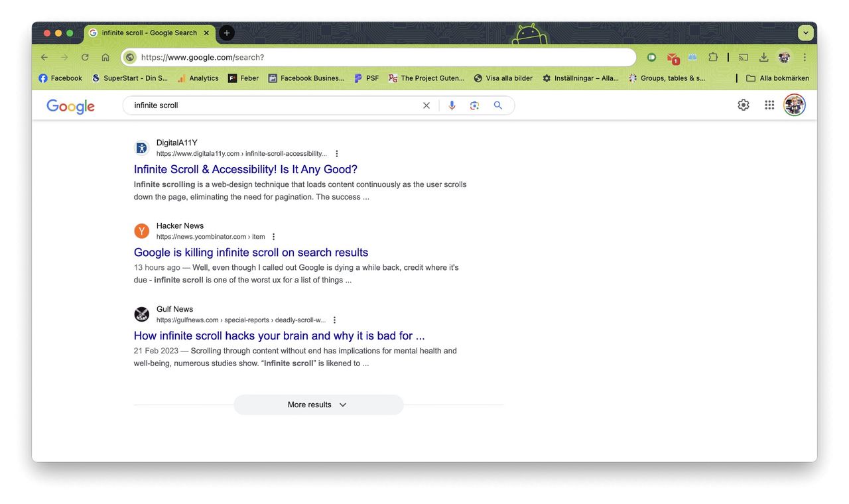Image resolution: width=849 pixels, height=504 pixels.
Task: Visit the Feber bookmark
Action: (x=243, y=78)
